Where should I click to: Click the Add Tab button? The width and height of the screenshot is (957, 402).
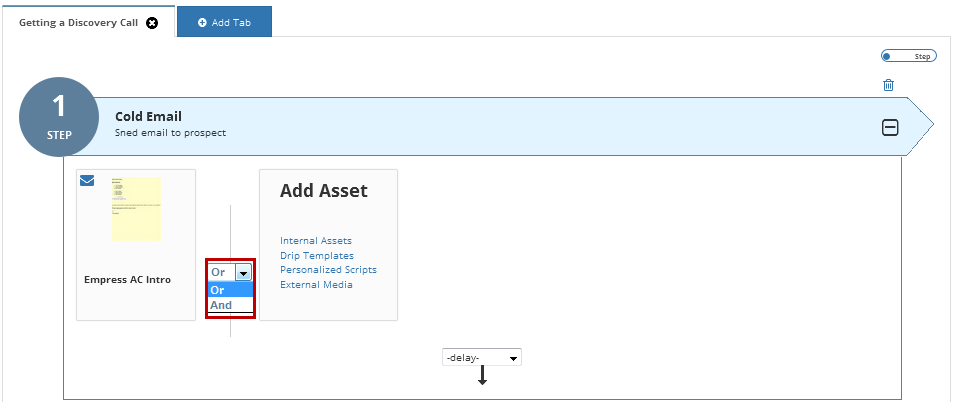pos(224,22)
